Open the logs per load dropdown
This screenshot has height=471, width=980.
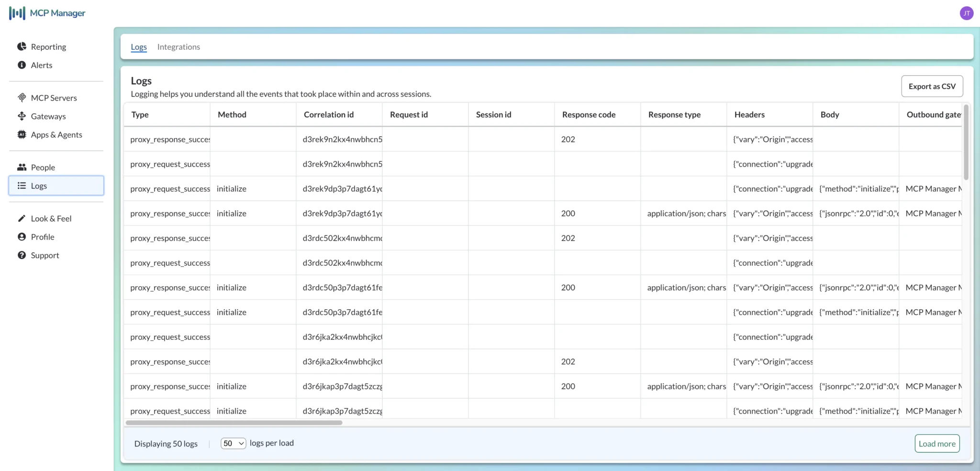[233, 443]
